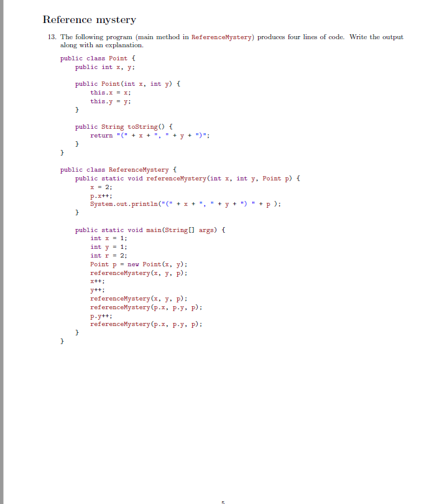Screen dimensions: 442x504
Task: Click the line 'x++;' in main
Action: click(98, 281)
